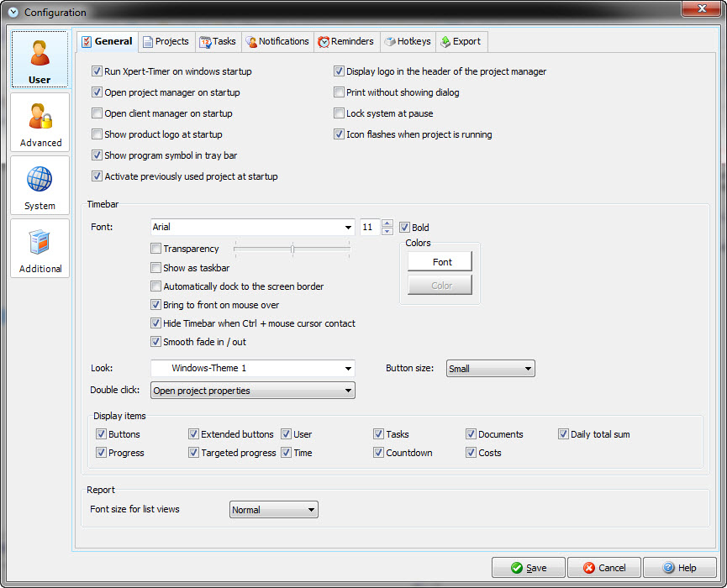Click the Configuration title bar app icon
Image resolution: width=727 pixels, height=588 pixels.
point(13,12)
